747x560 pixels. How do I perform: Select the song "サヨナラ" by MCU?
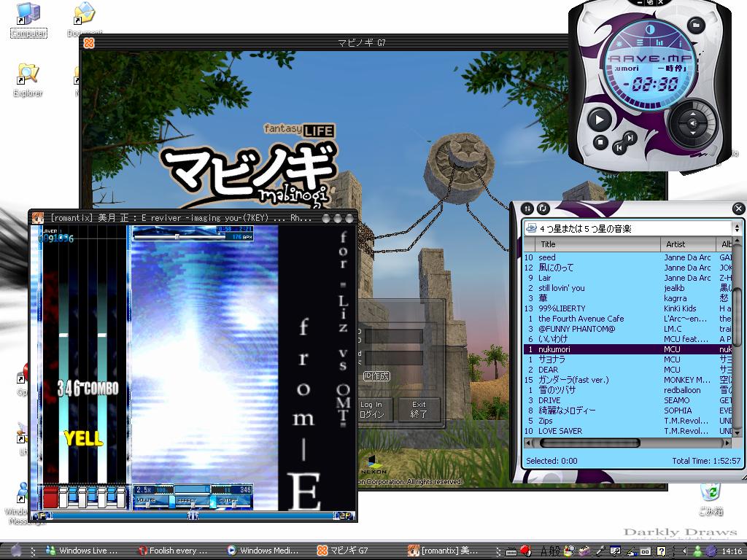pos(628,359)
